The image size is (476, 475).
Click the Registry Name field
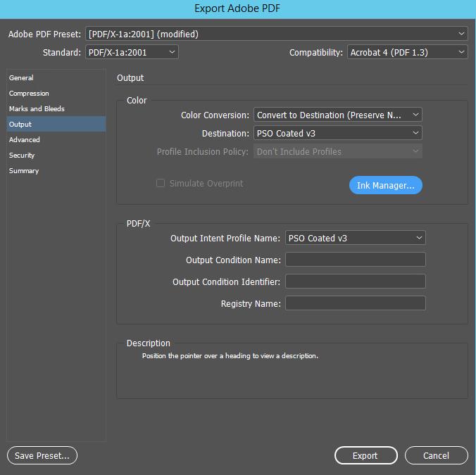pyautogui.click(x=356, y=303)
